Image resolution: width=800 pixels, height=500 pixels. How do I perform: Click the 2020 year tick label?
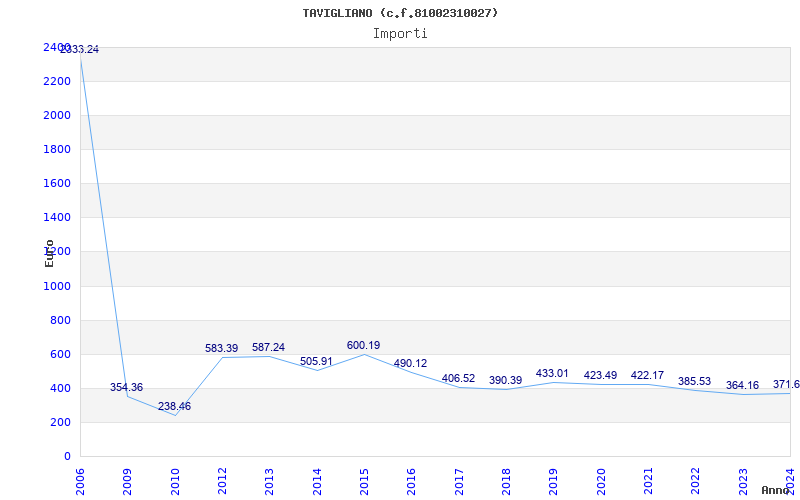click(x=601, y=482)
